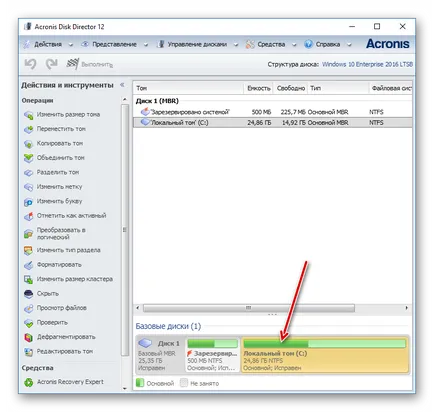Choose the Объединить том icon

(x=29, y=158)
